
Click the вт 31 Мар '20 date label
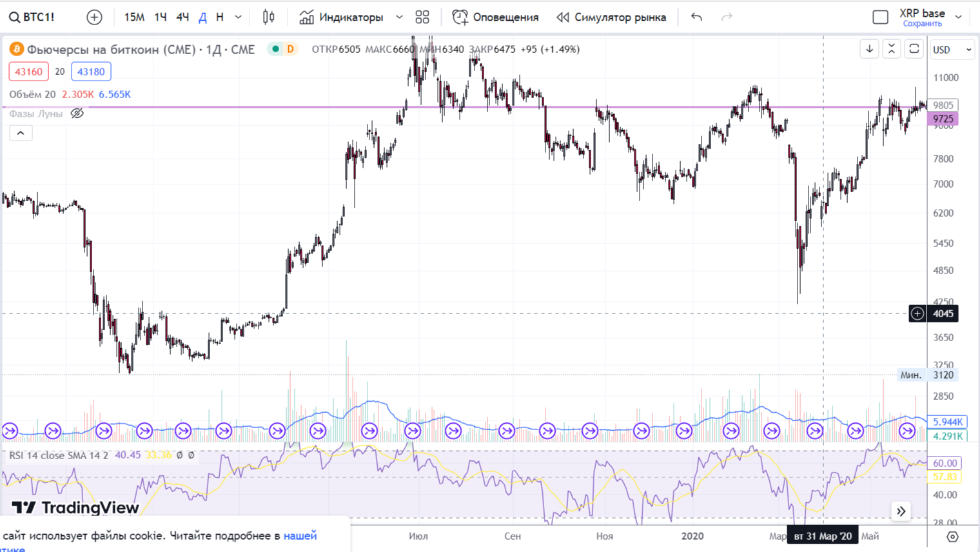coord(823,536)
